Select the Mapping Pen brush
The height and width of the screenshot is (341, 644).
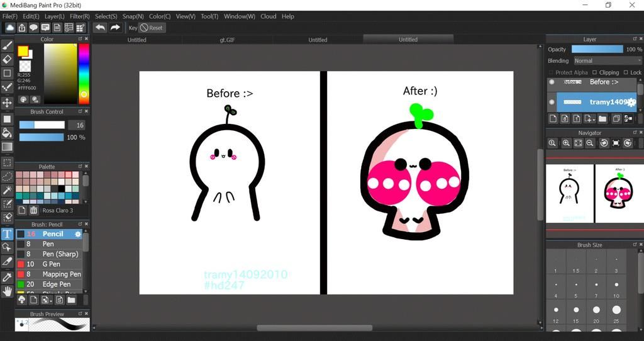tap(49, 274)
